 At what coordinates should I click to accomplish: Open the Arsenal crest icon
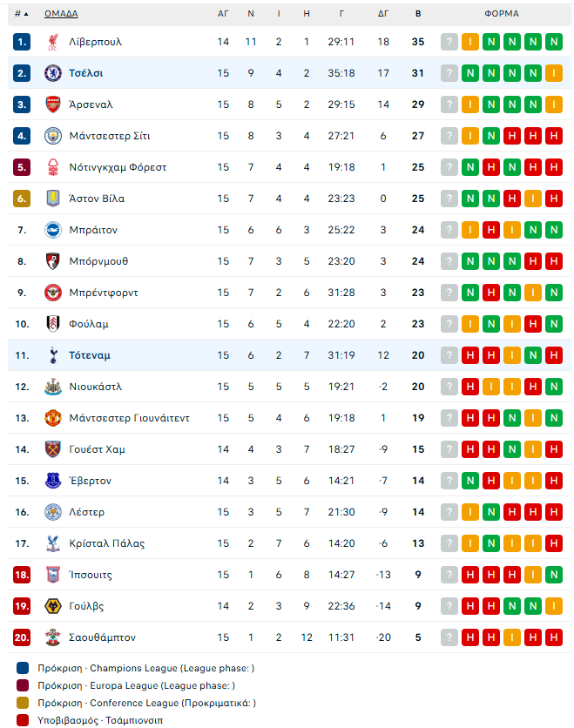click(x=53, y=104)
